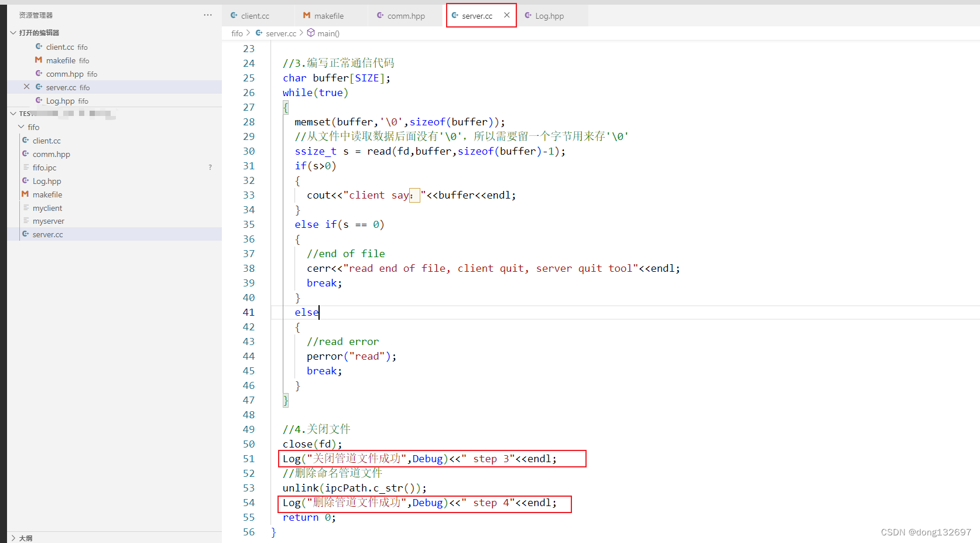Open explorer more actions ellipsis menu
Screen dimensions: 980x543
[208, 15]
